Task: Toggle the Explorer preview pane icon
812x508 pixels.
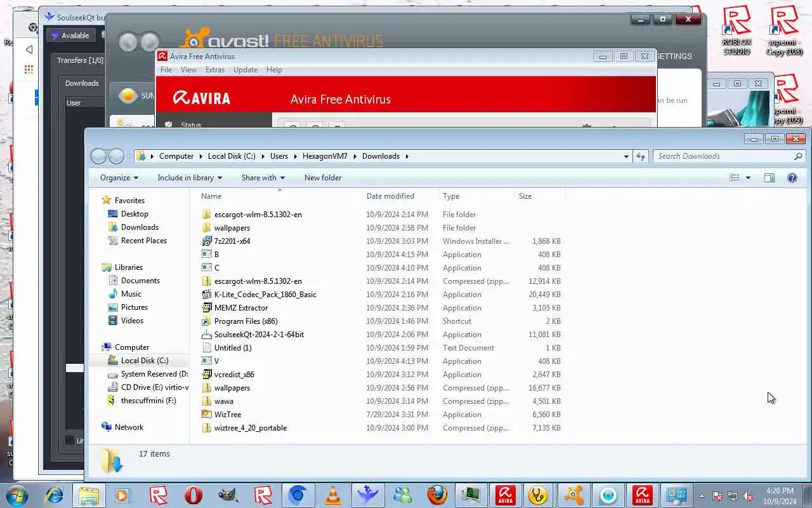Action: pyautogui.click(x=769, y=178)
